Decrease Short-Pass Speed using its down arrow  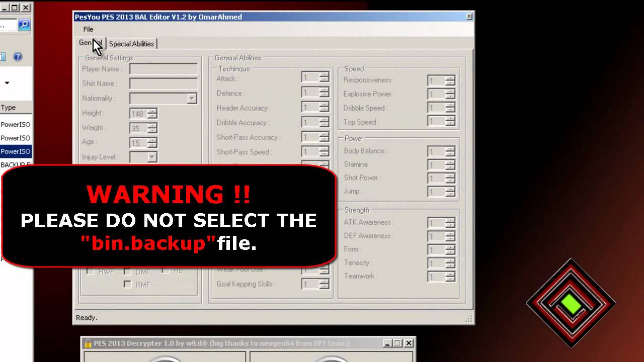click(x=324, y=154)
